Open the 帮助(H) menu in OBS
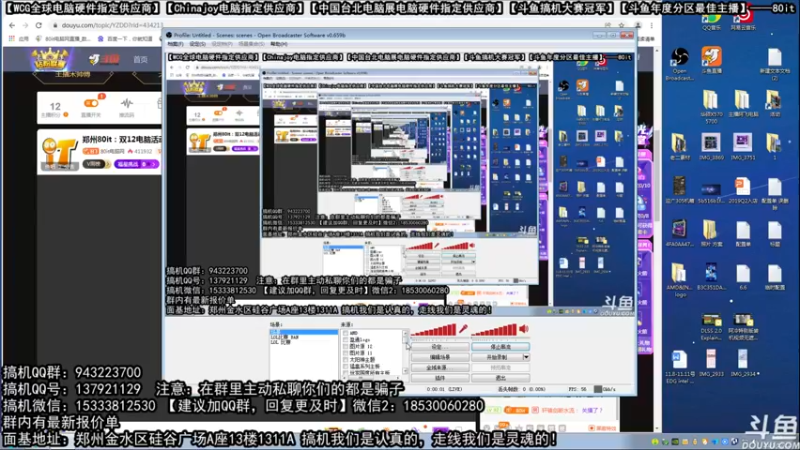Screen dimensions: 800x450 279,44
